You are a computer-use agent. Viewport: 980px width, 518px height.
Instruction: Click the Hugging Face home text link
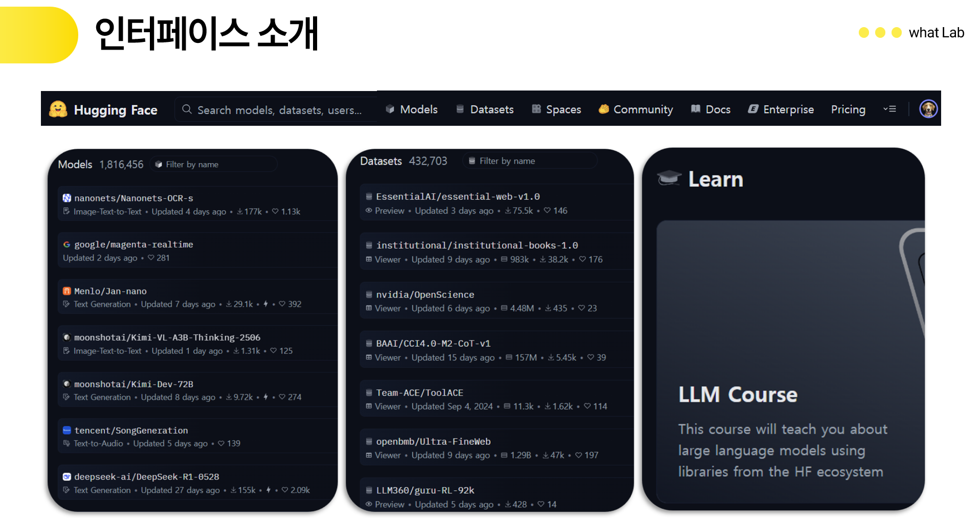[116, 110]
